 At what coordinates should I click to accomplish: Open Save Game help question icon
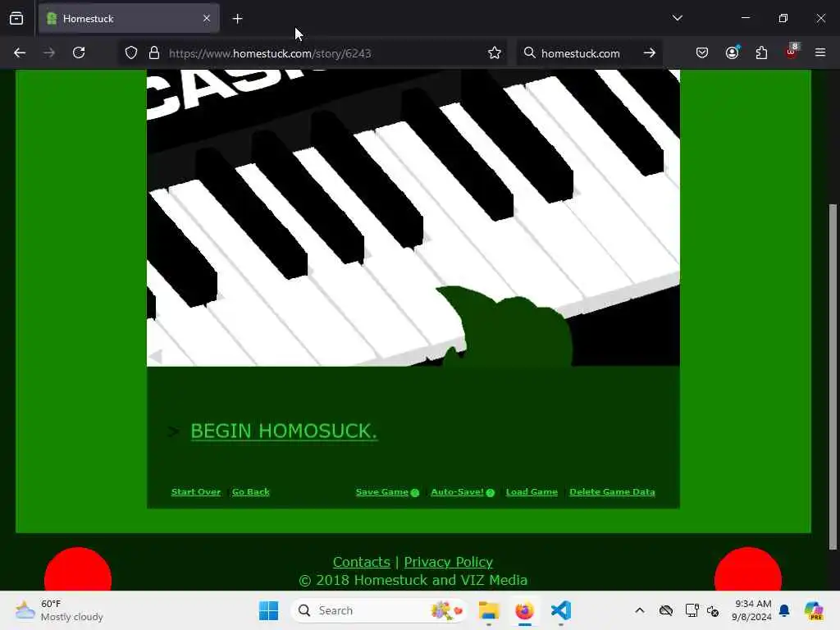[x=414, y=493]
